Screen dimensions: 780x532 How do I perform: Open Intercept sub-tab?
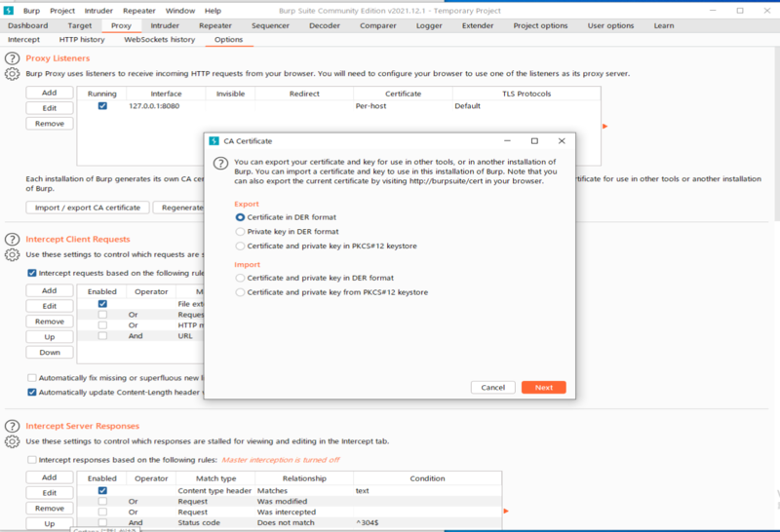point(23,40)
